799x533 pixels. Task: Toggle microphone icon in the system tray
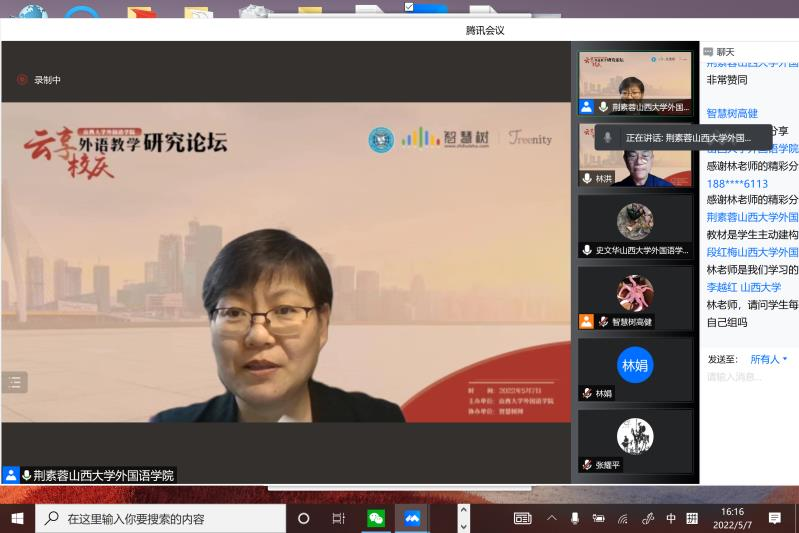coord(574,518)
